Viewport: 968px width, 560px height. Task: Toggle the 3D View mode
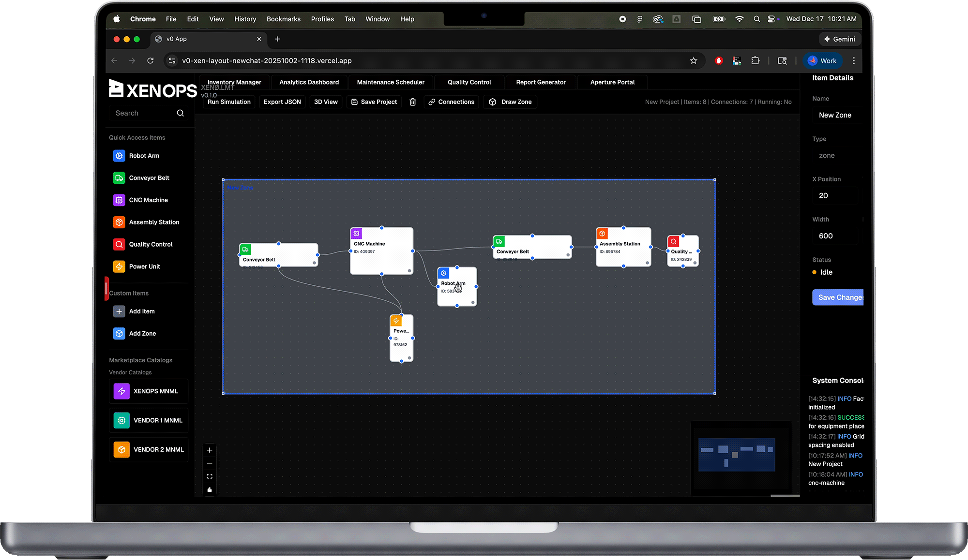(326, 102)
